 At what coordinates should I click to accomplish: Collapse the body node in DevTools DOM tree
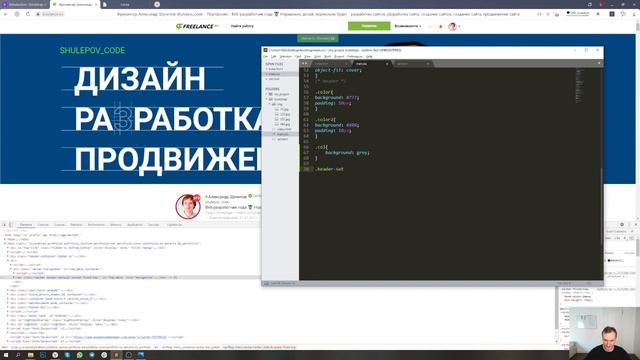[5, 243]
